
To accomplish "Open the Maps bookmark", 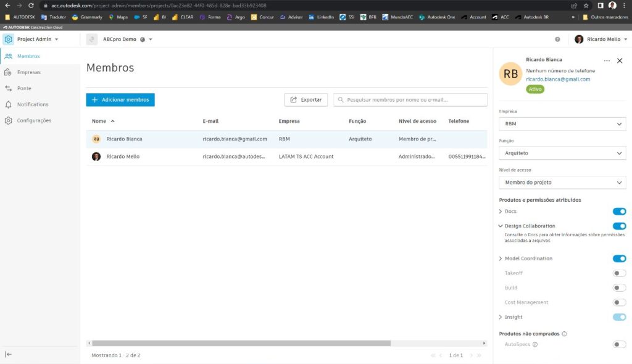I will (118, 17).
